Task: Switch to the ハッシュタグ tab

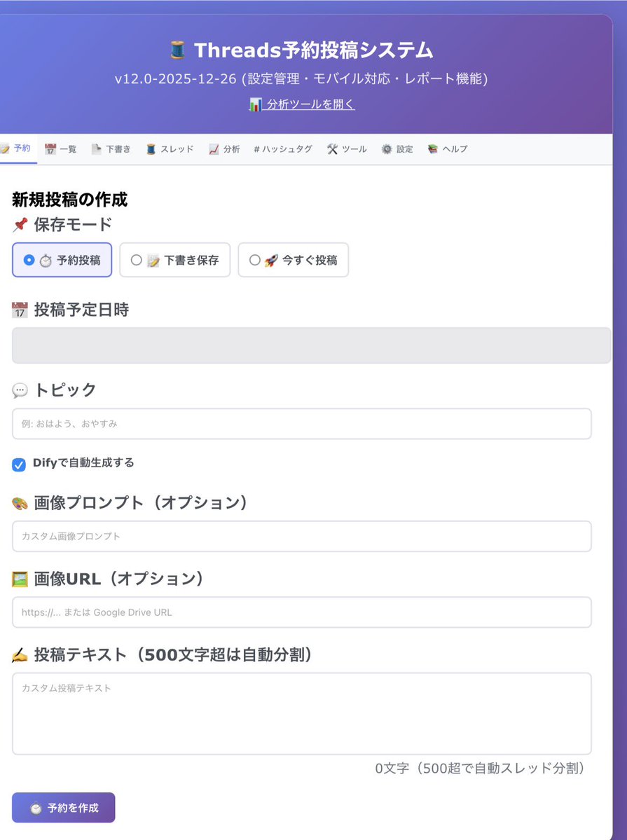Action: pyautogui.click(x=283, y=149)
